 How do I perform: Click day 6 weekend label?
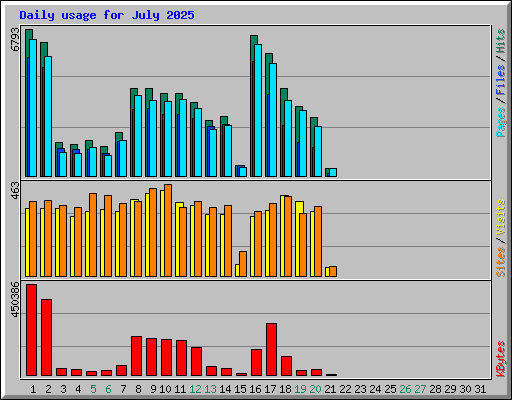(x=108, y=389)
